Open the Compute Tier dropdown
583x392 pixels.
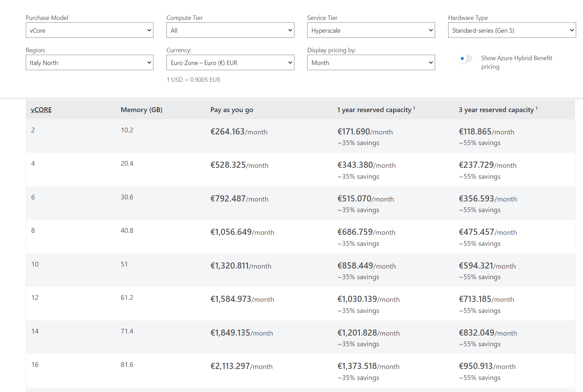[230, 30]
